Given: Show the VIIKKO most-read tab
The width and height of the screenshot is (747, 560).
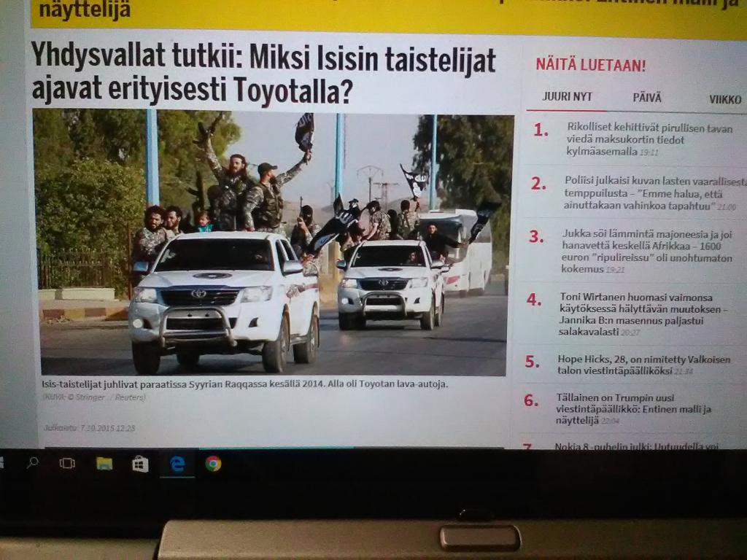Looking at the screenshot, I should click(724, 100).
